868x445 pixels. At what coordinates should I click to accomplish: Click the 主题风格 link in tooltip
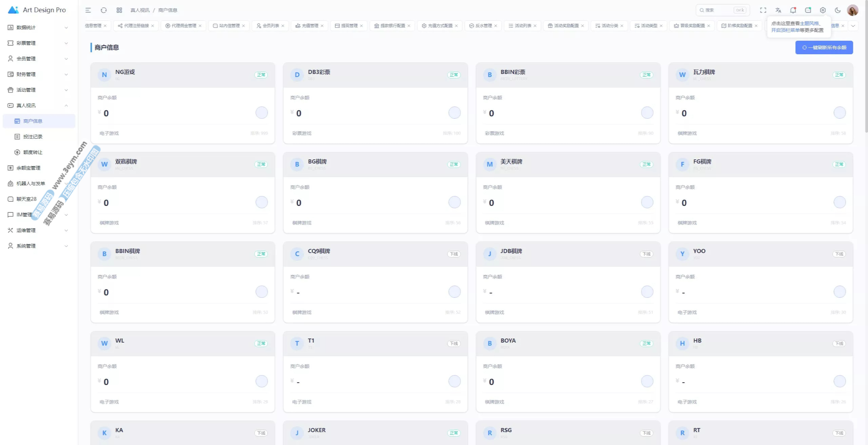pos(809,23)
